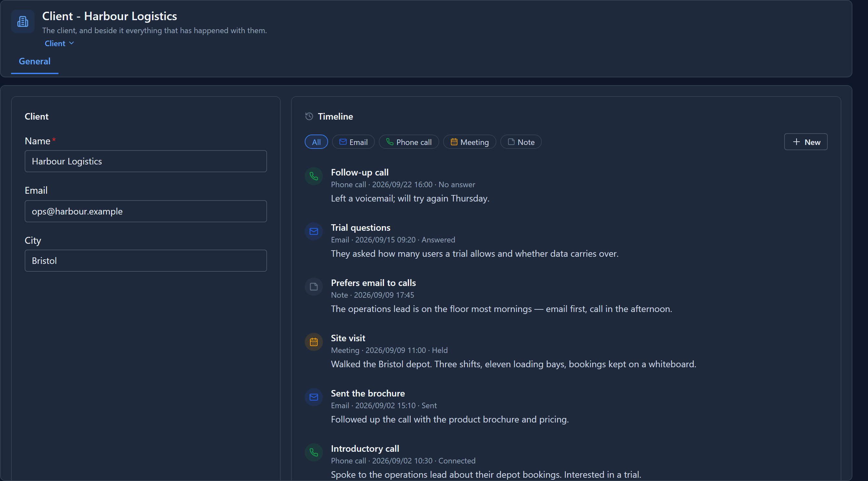Open the Follow-up call entry title

[x=360, y=173]
